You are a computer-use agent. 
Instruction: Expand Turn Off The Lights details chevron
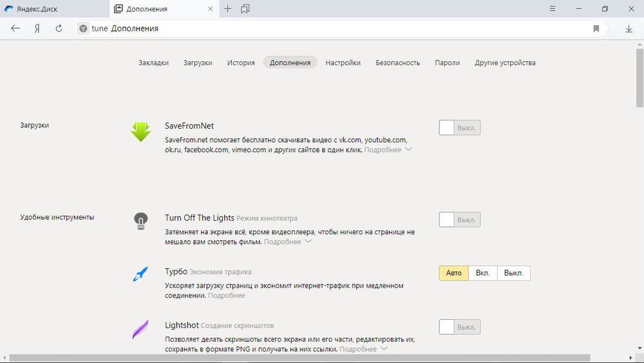(x=308, y=241)
